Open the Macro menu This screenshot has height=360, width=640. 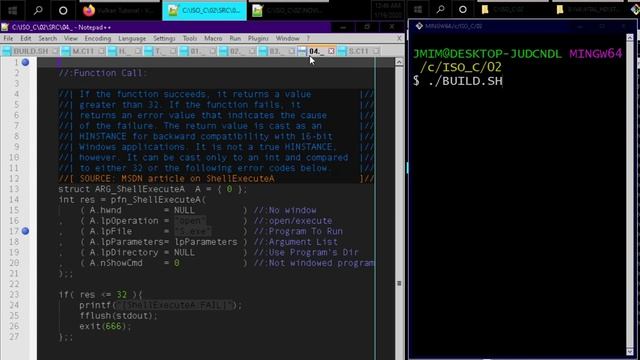pos(213,38)
